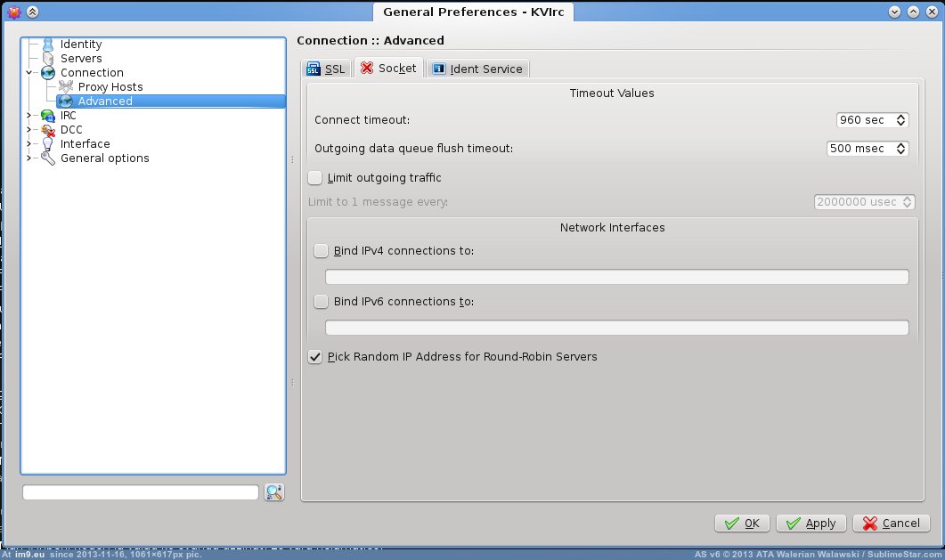Expand the IRC tree node

click(x=29, y=115)
